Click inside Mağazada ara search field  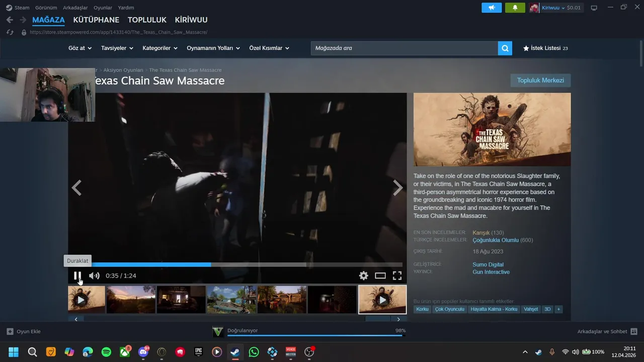404,48
